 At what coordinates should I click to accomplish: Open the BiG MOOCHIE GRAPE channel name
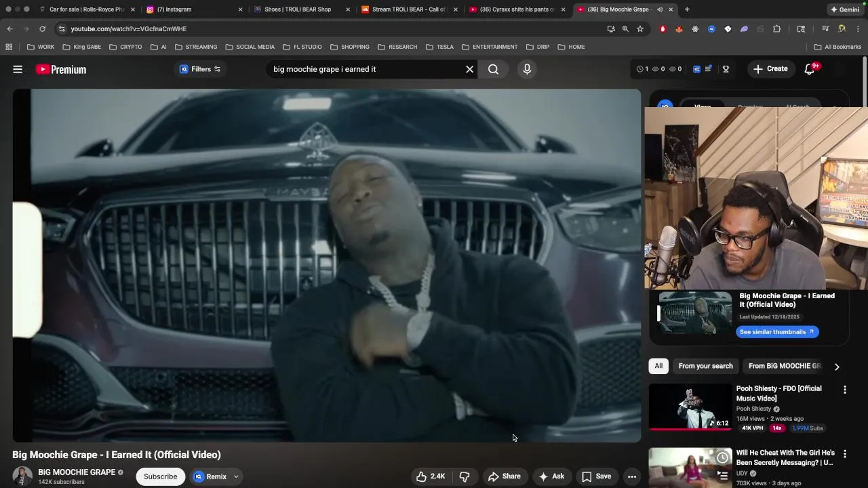(x=77, y=472)
